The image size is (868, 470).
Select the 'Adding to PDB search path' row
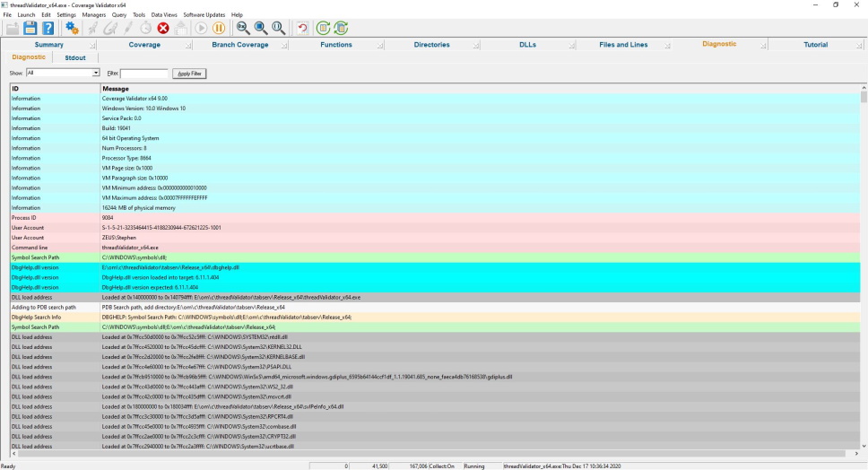[x=435, y=308]
